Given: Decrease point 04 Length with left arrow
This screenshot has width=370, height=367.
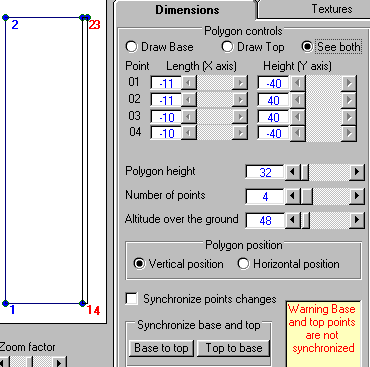Looking at the screenshot, I should point(189,133).
